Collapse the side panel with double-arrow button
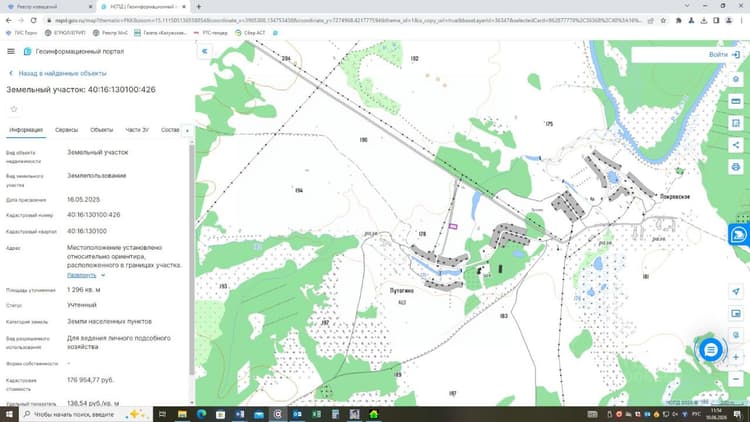 [x=205, y=51]
